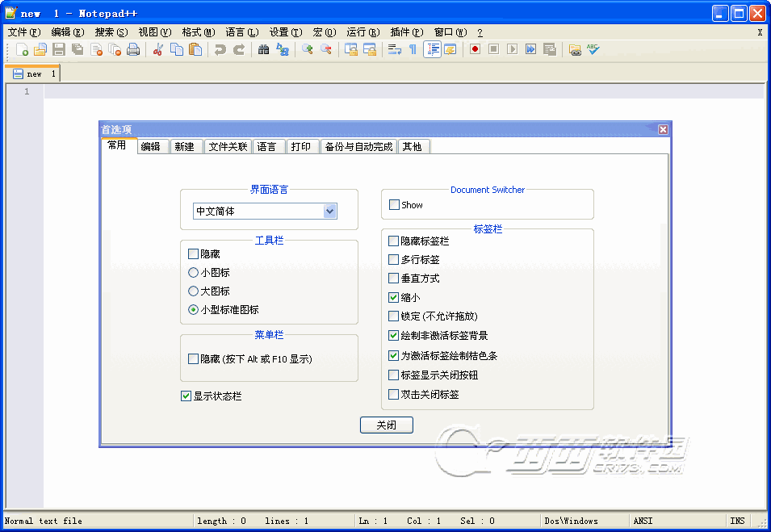Image resolution: width=771 pixels, height=532 pixels.
Task: Click the Close document toolbar icon
Action: (x=96, y=49)
